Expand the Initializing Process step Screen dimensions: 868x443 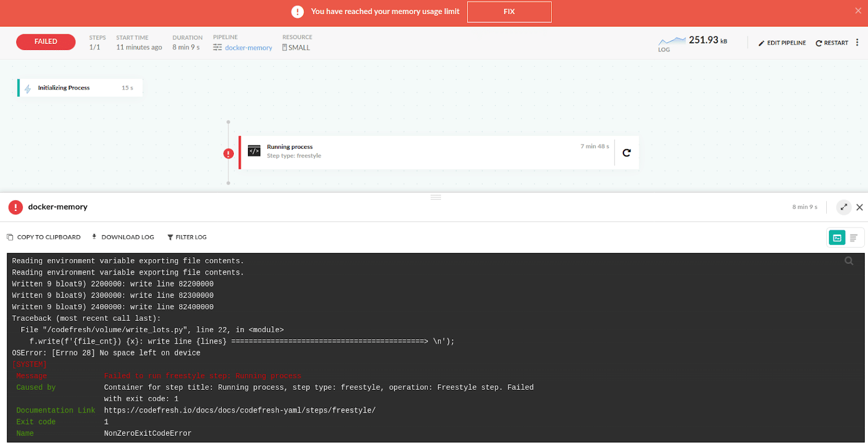coord(80,88)
